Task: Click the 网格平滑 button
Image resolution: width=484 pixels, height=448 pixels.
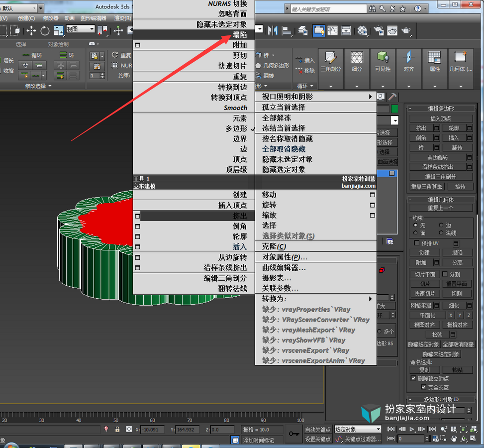Action: click(421, 306)
